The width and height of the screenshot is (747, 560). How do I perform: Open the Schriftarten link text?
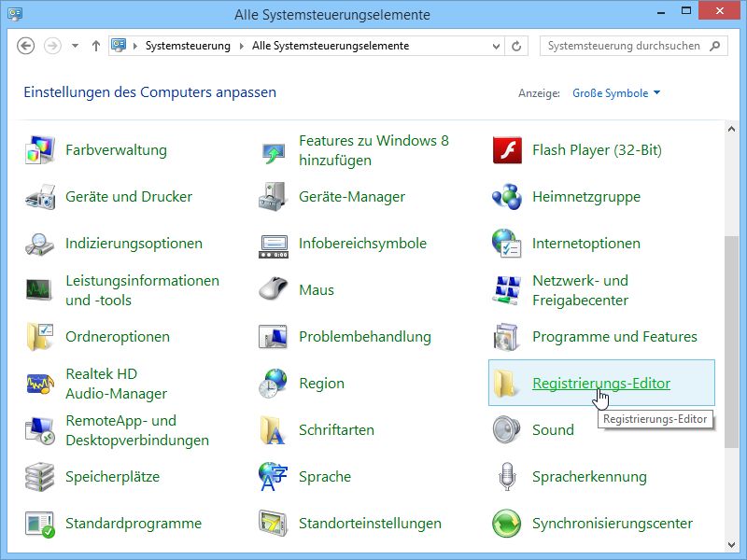(336, 430)
